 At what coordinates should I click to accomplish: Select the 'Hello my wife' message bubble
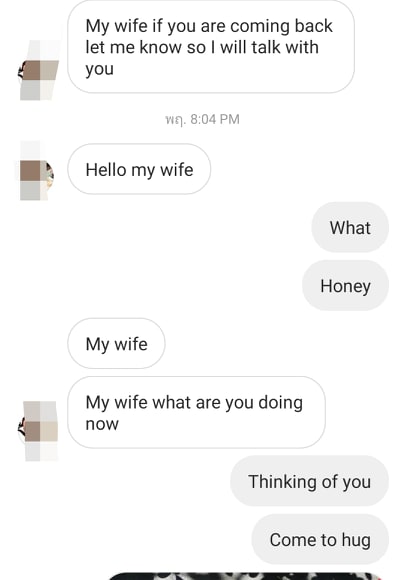click(x=139, y=169)
